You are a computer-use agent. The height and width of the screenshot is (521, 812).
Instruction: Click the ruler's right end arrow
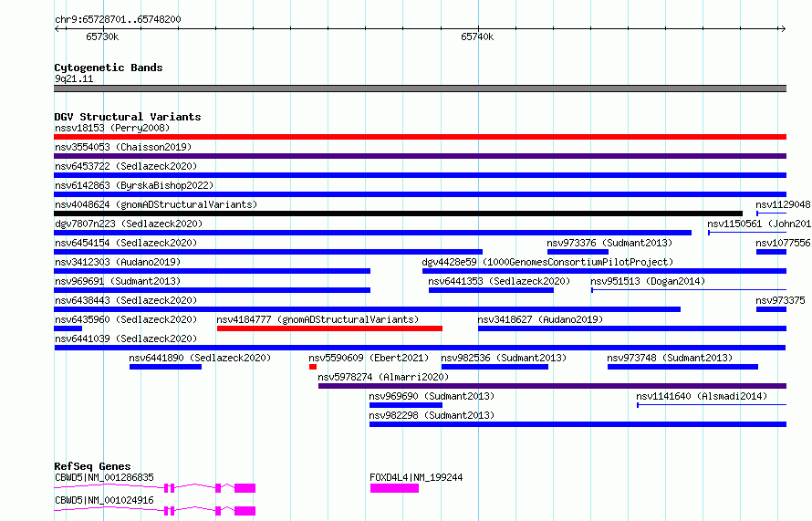click(783, 28)
